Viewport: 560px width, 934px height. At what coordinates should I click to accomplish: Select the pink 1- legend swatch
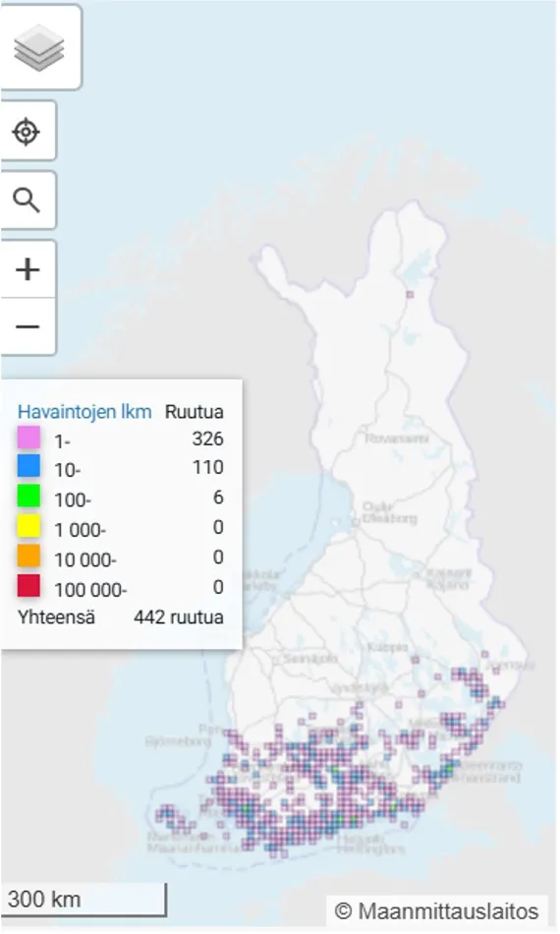tap(28, 438)
